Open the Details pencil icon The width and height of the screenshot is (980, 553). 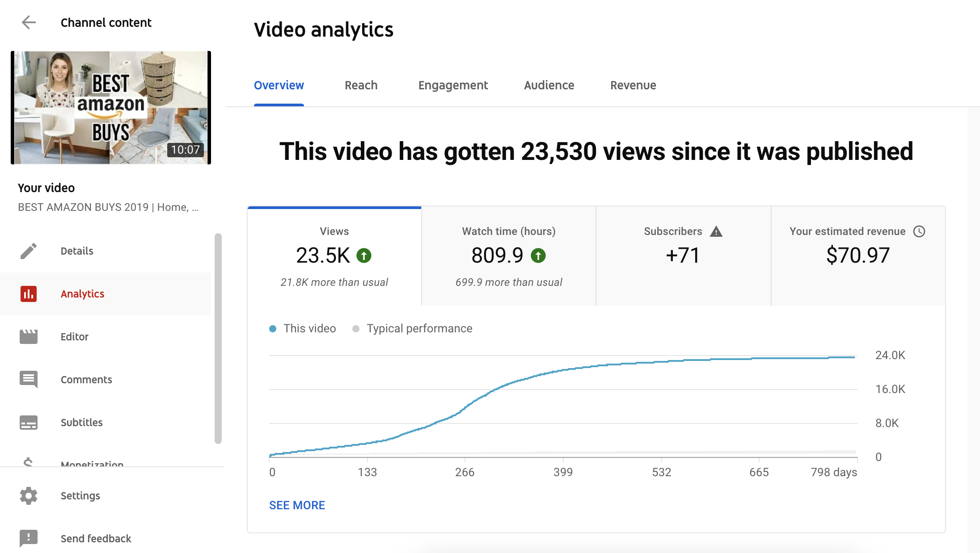pos(29,251)
